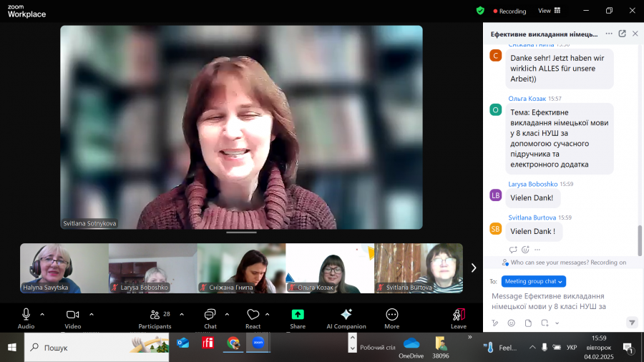The height and width of the screenshot is (362, 644).
Task: Open chat panel more options ellipsis
Action: pyautogui.click(x=609, y=34)
